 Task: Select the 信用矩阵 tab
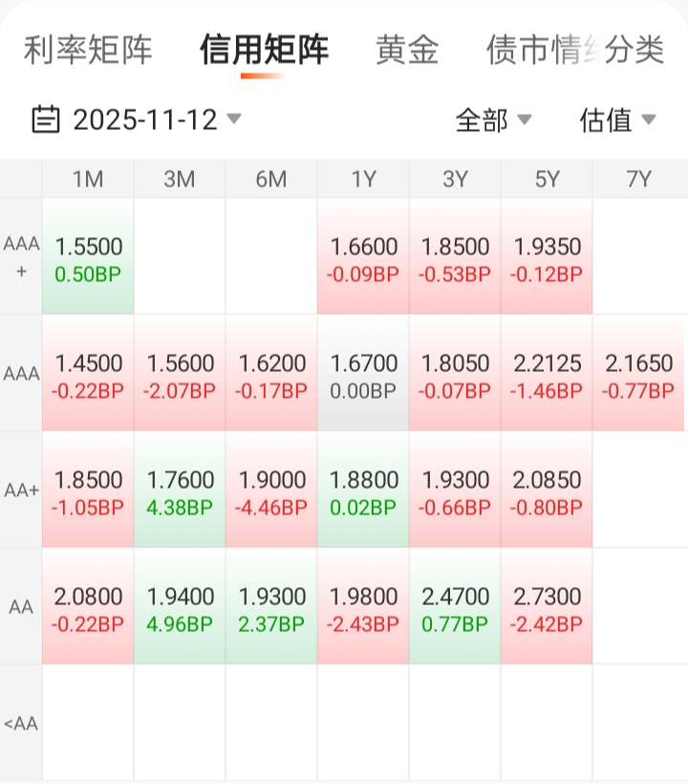[264, 50]
